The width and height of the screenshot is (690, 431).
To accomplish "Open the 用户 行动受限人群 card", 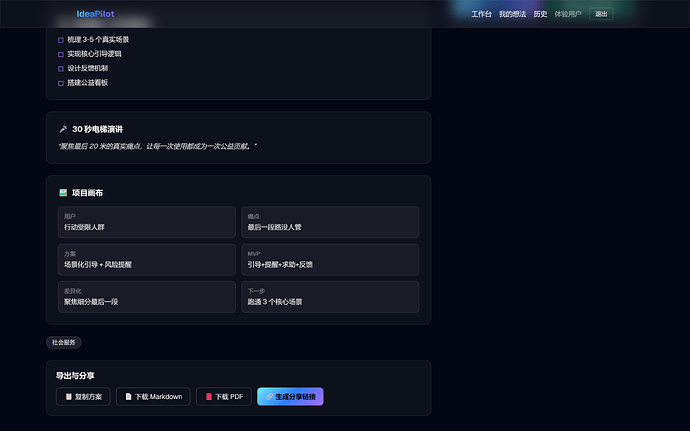I will (x=147, y=222).
